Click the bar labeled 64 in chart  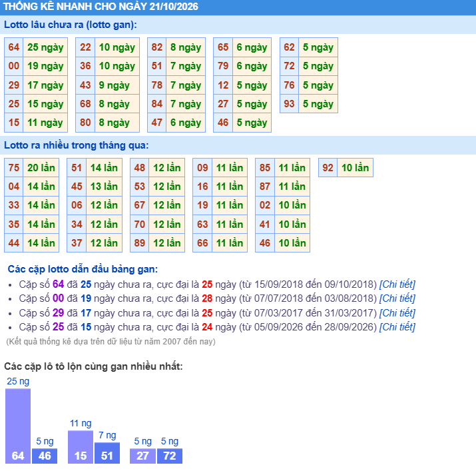click(x=18, y=426)
